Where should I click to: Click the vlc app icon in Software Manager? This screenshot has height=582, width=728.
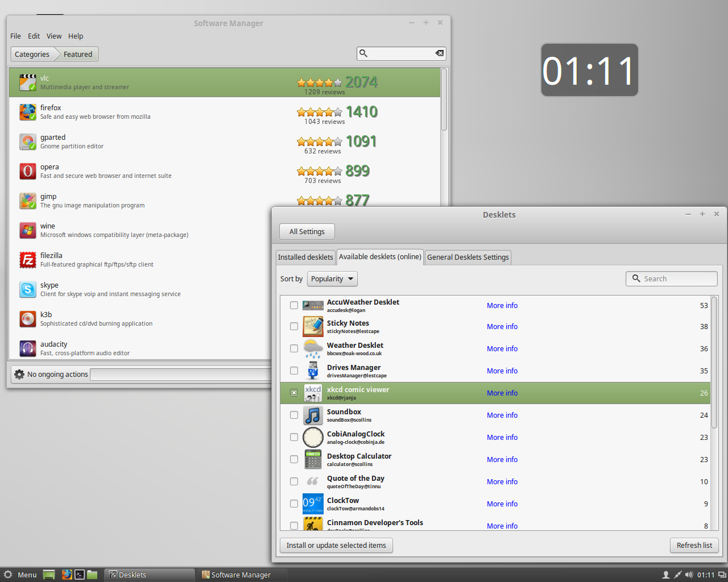click(28, 82)
